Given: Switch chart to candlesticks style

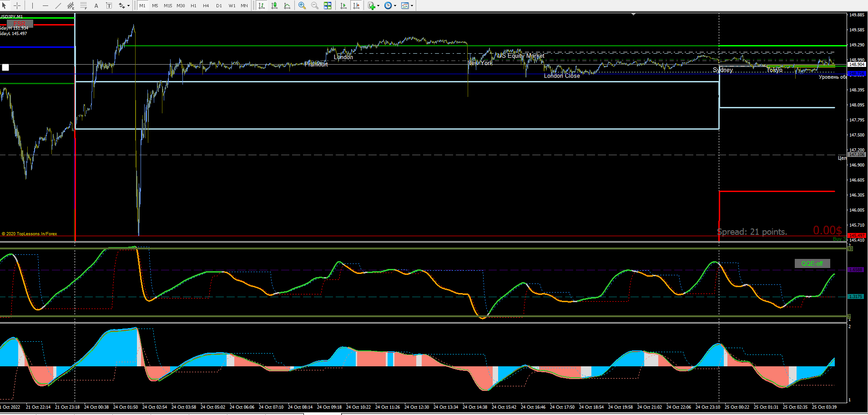Looking at the screenshot, I should click(274, 5).
